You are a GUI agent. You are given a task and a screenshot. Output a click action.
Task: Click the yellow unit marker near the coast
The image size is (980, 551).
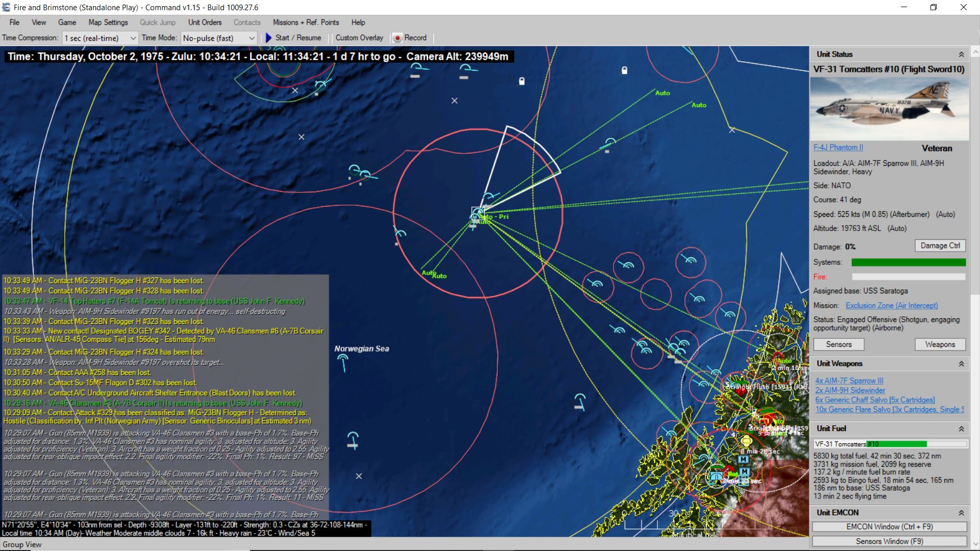click(746, 441)
